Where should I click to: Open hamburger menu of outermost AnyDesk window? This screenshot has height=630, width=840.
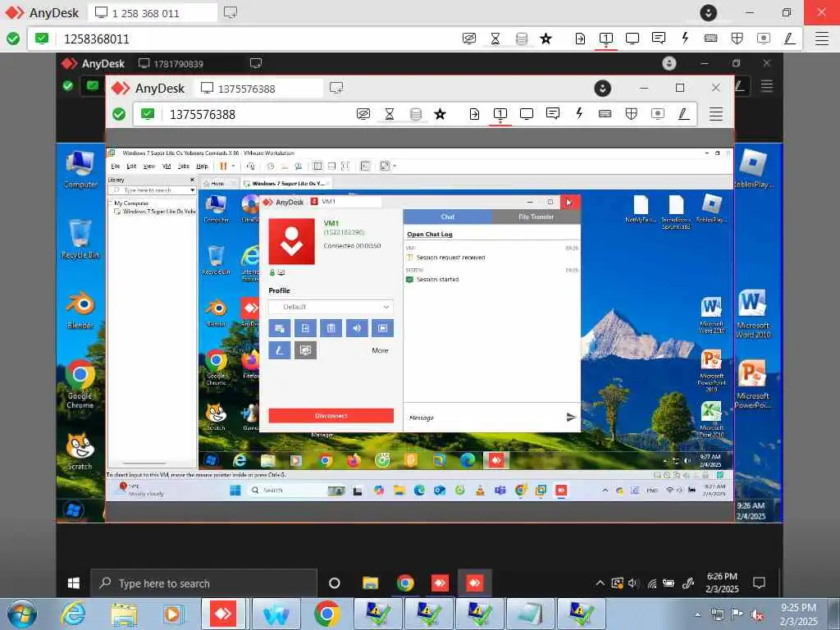pos(822,39)
